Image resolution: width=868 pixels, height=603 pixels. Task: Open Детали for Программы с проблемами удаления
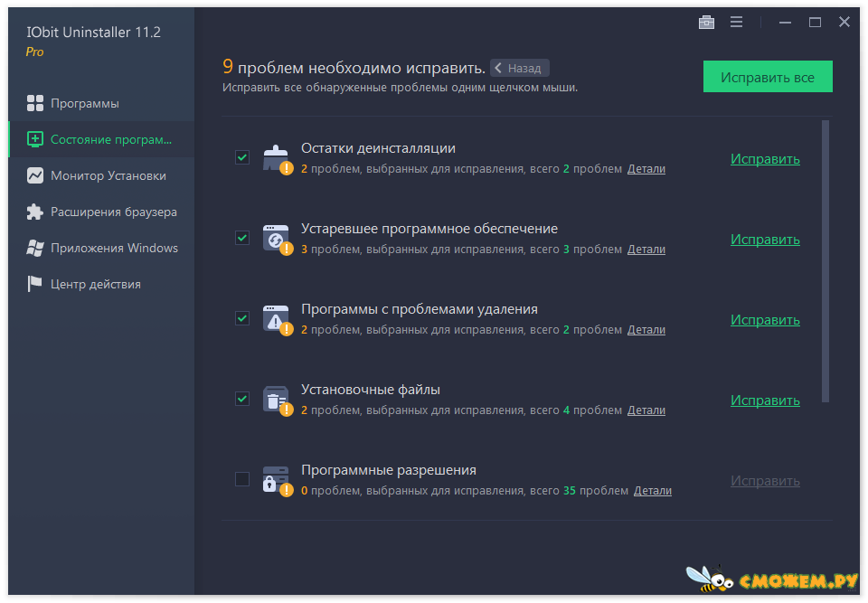pyautogui.click(x=646, y=329)
